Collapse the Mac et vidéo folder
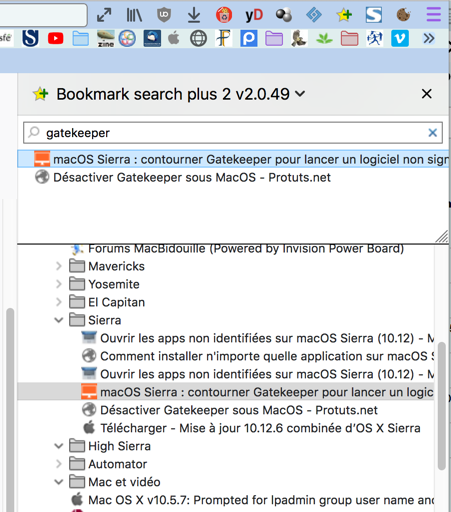This screenshot has width=451, height=512. click(x=59, y=482)
